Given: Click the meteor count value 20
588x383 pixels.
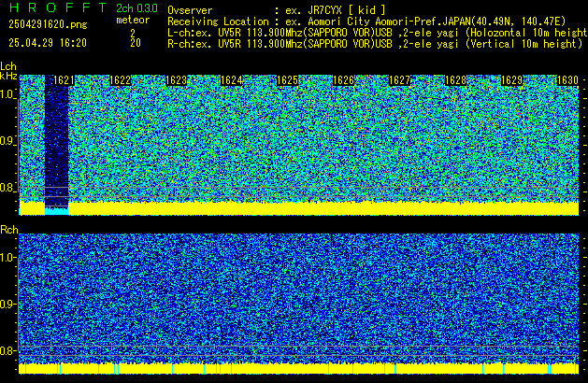Looking at the screenshot, I should click(x=136, y=43).
